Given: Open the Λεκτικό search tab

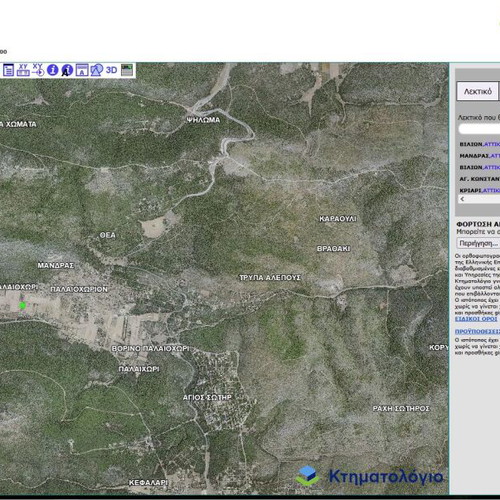Looking at the screenshot, I should 478,91.
